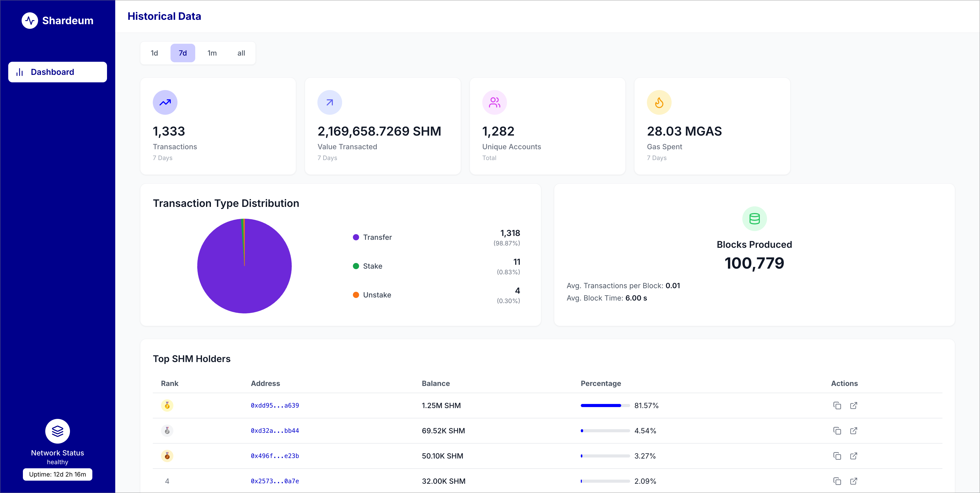Image resolution: width=980 pixels, height=493 pixels.
Task: Select the 1d time range
Action: [x=154, y=53]
